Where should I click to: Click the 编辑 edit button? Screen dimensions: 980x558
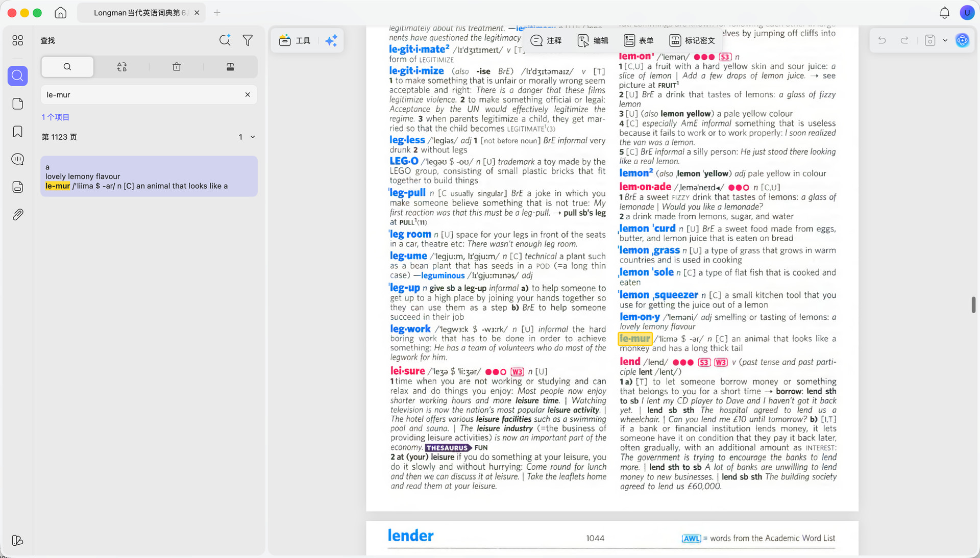pos(593,40)
